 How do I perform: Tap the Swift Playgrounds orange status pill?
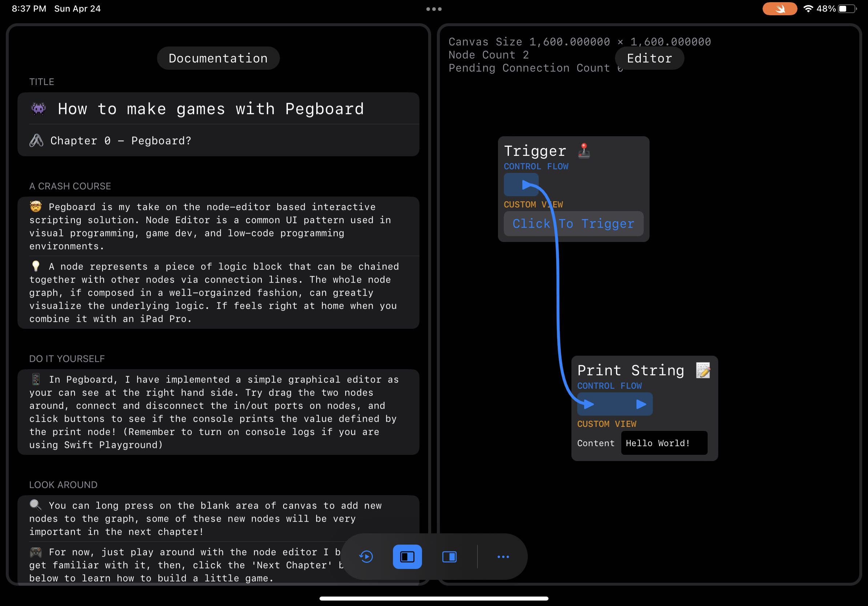(780, 9)
